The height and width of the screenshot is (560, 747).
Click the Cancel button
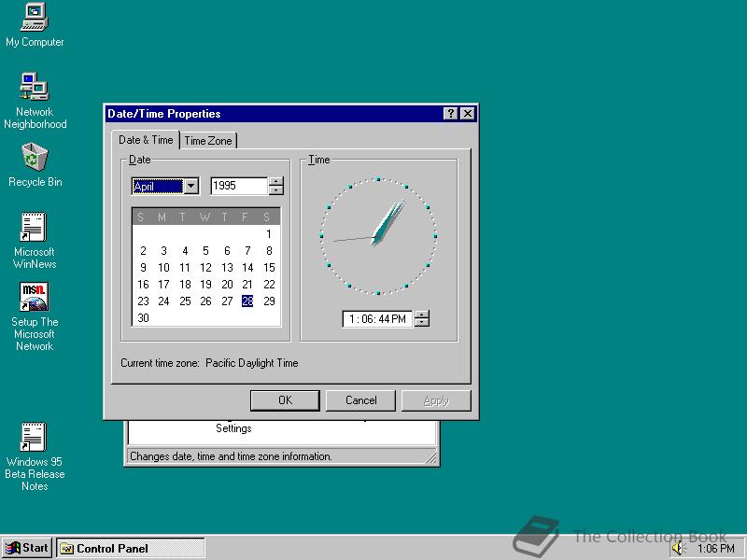tap(360, 400)
